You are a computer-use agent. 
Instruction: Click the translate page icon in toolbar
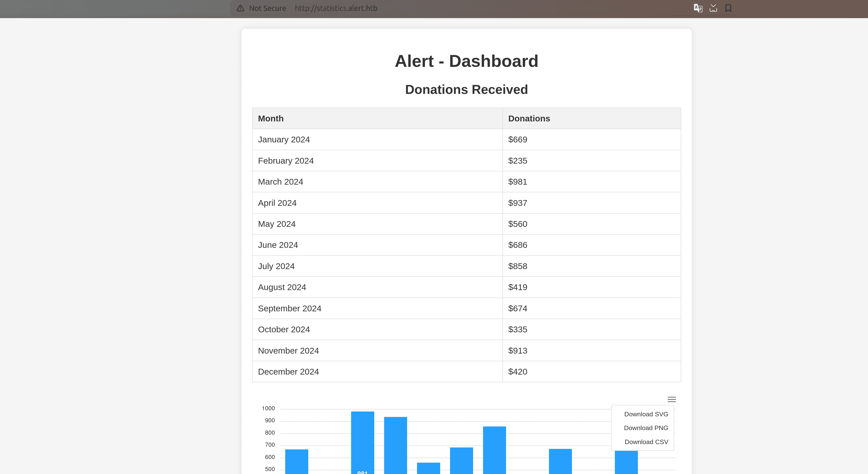pyautogui.click(x=698, y=8)
